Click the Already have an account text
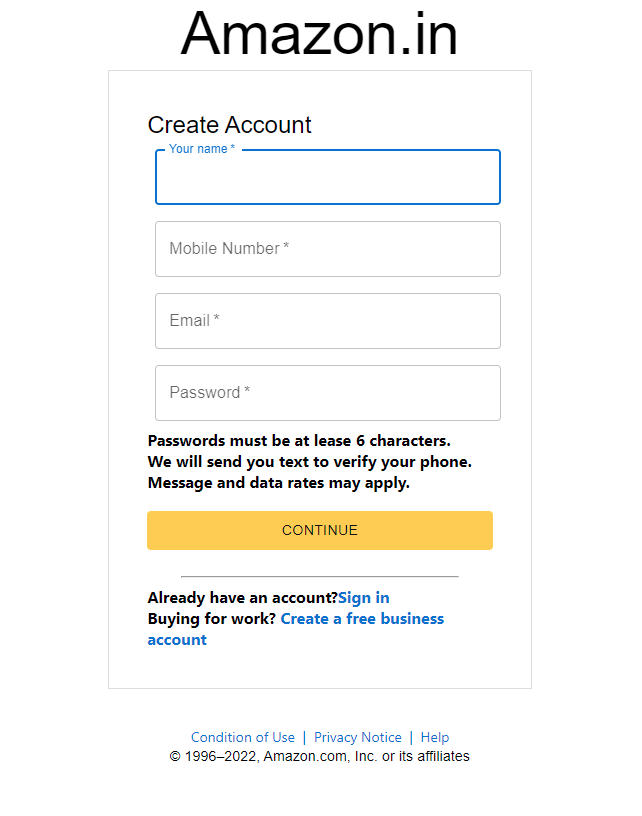Viewport: 642px width, 816px height. click(x=241, y=597)
